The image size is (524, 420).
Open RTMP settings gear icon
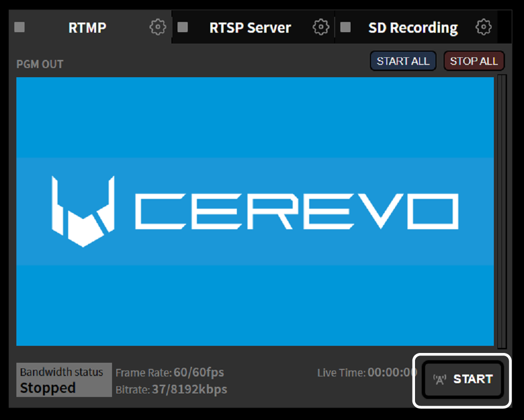[158, 27]
